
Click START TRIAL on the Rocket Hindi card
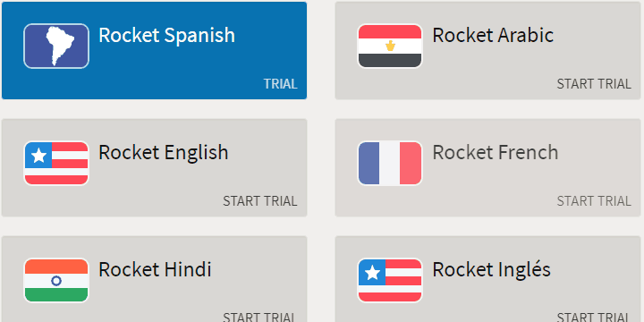(260, 317)
